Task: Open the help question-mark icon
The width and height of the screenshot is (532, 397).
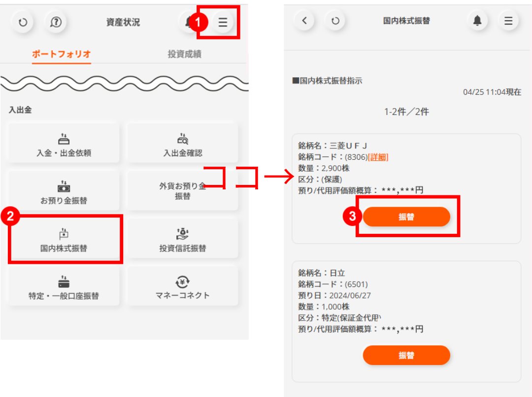Action: (x=56, y=22)
